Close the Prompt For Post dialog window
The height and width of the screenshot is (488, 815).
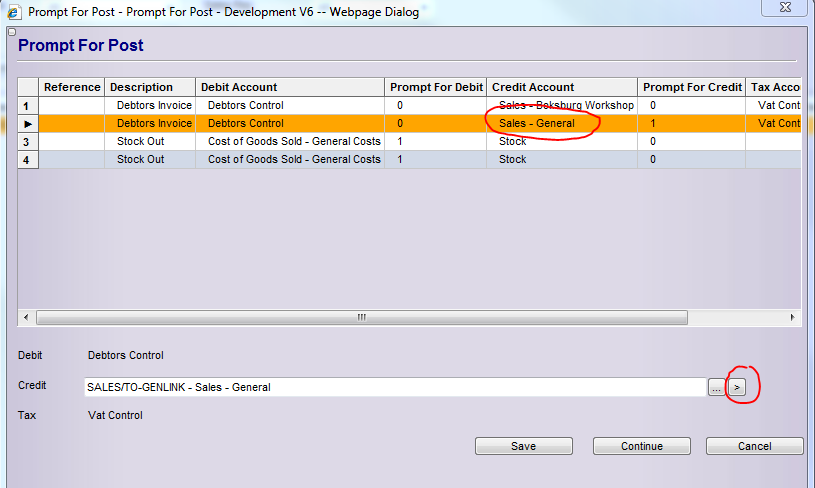pos(787,8)
